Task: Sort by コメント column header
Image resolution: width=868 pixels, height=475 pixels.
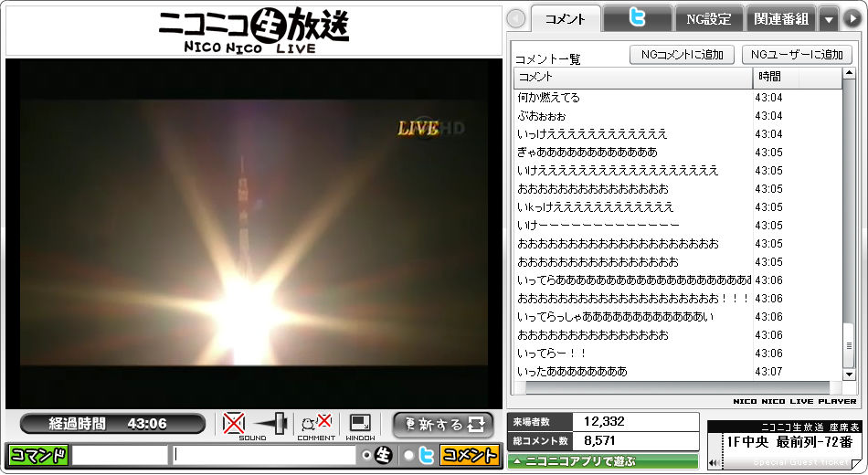Action: pyautogui.click(x=633, y=78)
